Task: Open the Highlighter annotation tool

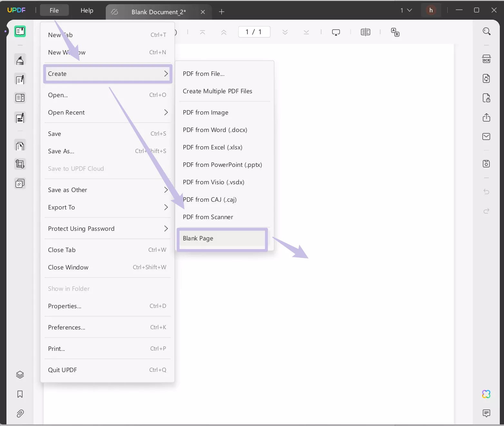Action: pos(20,60)
